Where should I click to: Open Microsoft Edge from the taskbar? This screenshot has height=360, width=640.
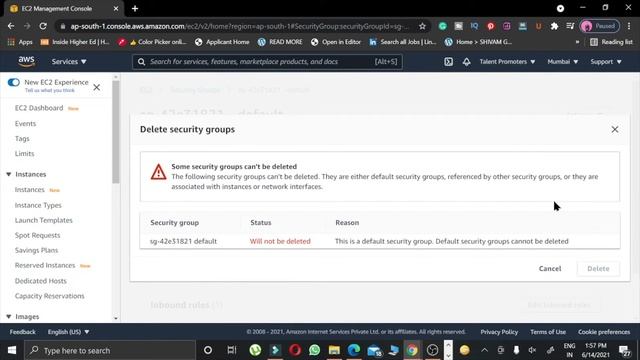click(x=354, y=350)
